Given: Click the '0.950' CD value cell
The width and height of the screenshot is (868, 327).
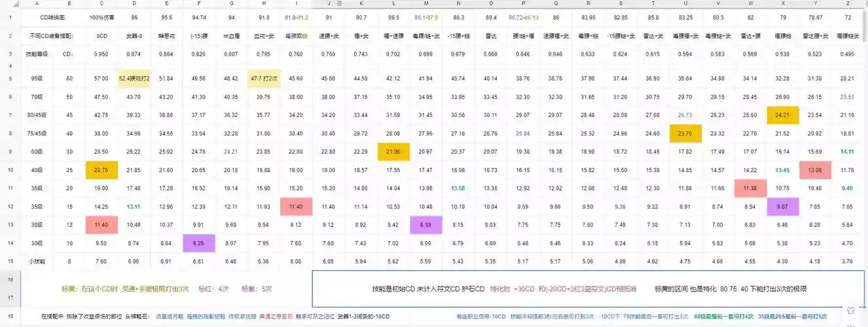Looking at the screenshot, I should click(101, 54).
